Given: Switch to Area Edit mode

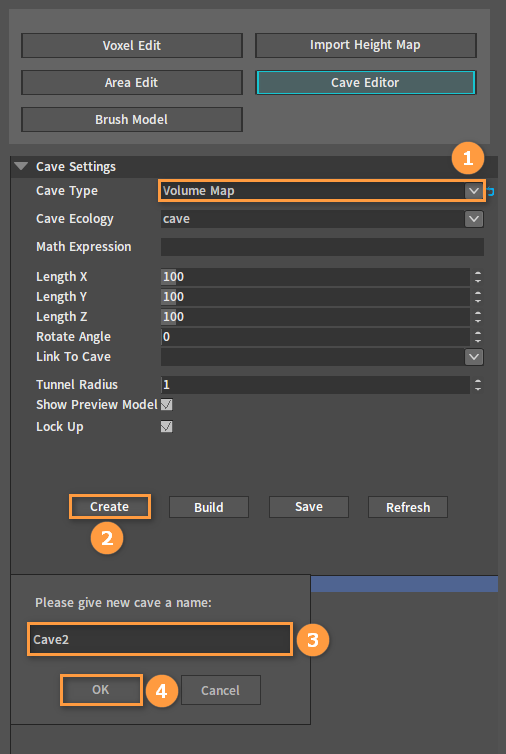Looking at the screenshot, I should [x=132, y=82].
